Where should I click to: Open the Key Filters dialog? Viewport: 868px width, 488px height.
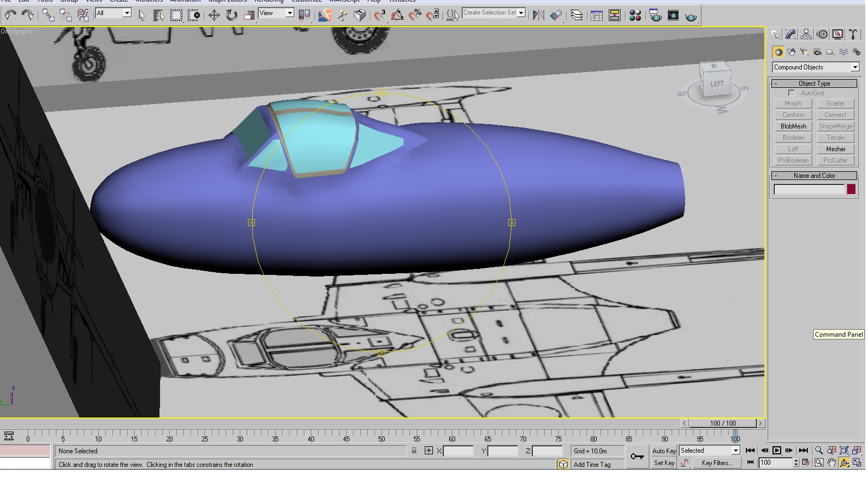click(x=717, y=463)
